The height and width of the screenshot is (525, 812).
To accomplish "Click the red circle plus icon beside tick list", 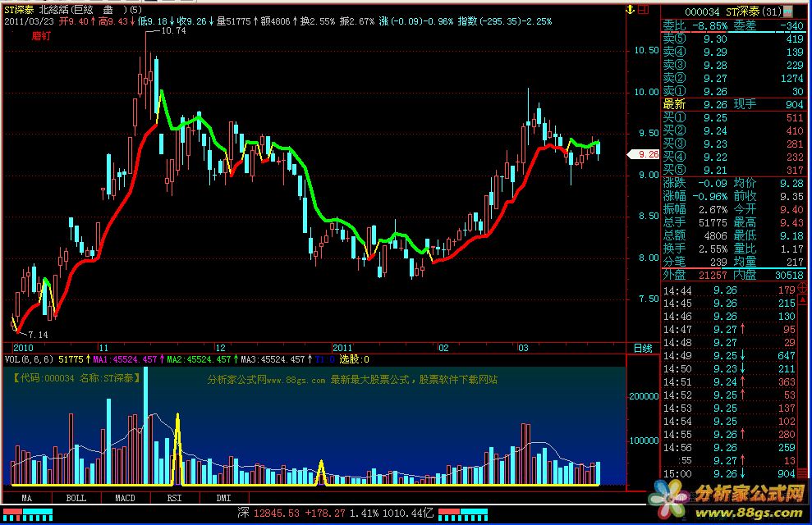I will click(x=803, y=289).
